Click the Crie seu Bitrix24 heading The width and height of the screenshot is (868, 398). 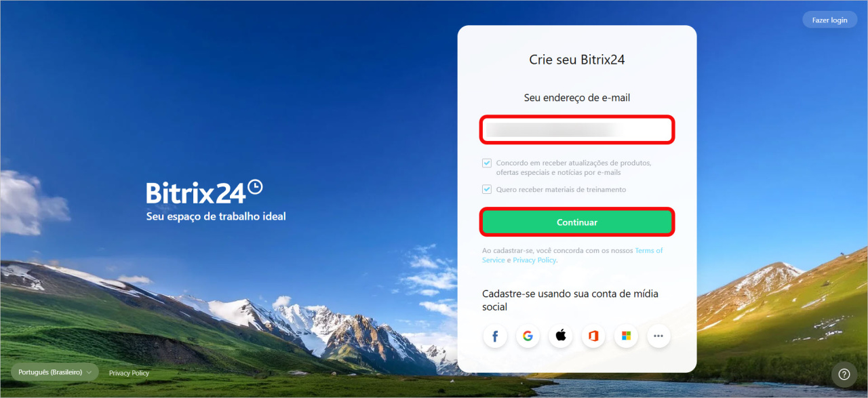pyautogui.click(x=577, y=60)
